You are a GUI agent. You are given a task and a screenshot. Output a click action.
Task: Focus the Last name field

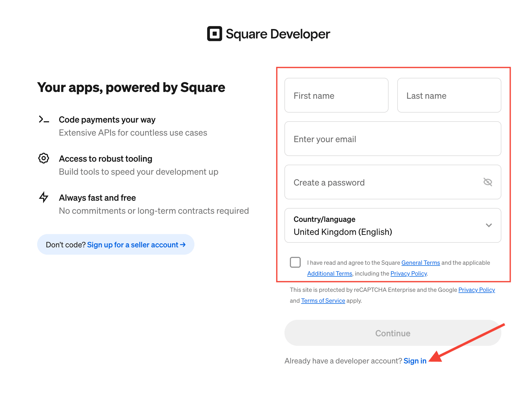coord(449,95)
